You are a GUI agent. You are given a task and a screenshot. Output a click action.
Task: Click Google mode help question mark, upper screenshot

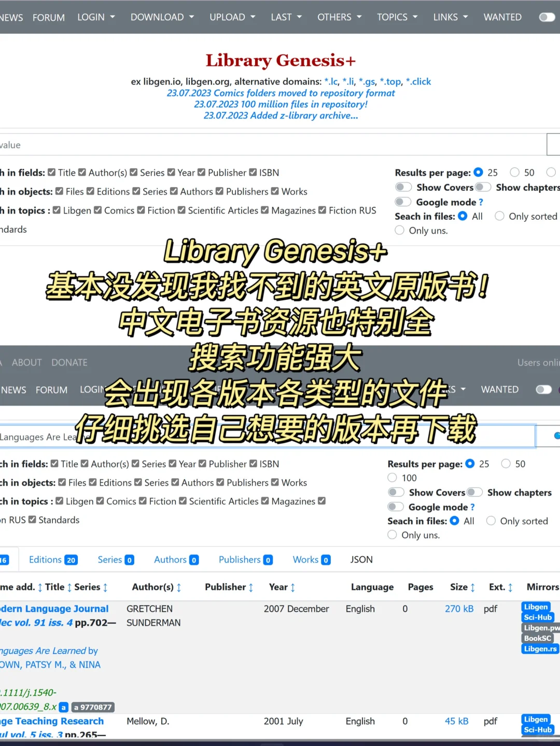pyautogui.click(x=481, y=202)
